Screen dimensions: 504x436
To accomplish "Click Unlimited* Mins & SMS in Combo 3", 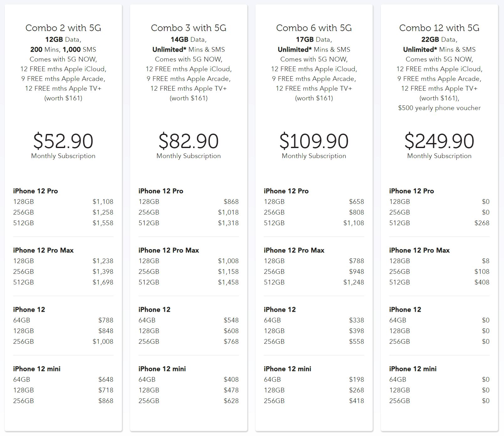I will tap(189, 50).
